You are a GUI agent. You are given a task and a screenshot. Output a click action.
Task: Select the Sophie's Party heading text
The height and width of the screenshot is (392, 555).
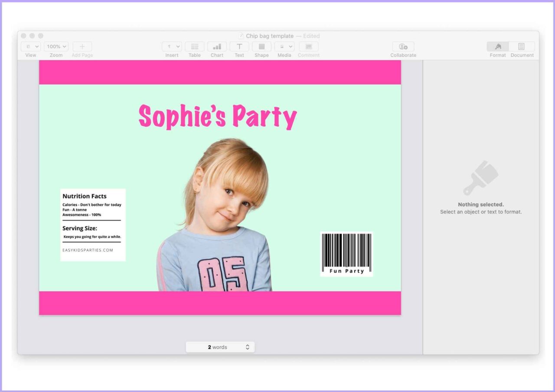click(218, 116)
